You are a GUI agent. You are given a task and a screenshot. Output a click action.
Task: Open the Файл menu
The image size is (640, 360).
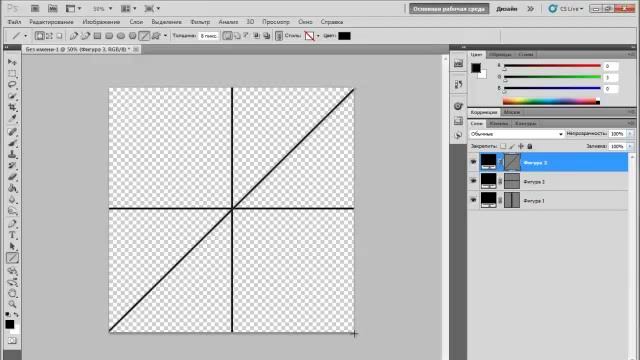coord(14,22)
